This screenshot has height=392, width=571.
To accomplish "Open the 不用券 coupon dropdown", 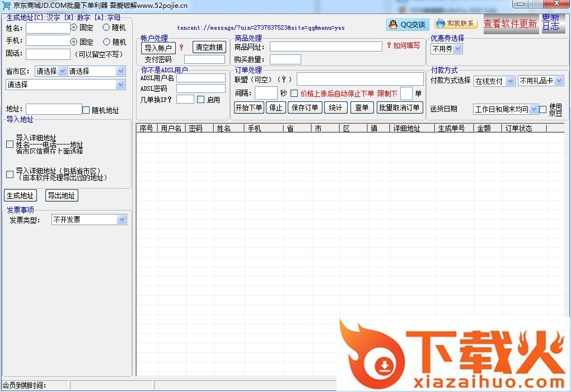I will coord(447,49).
